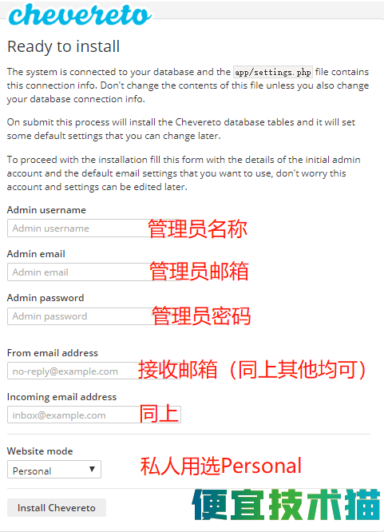Select the no-reply@example.com From email field
This screenshot has height=532, width=392.
point(94,371)
